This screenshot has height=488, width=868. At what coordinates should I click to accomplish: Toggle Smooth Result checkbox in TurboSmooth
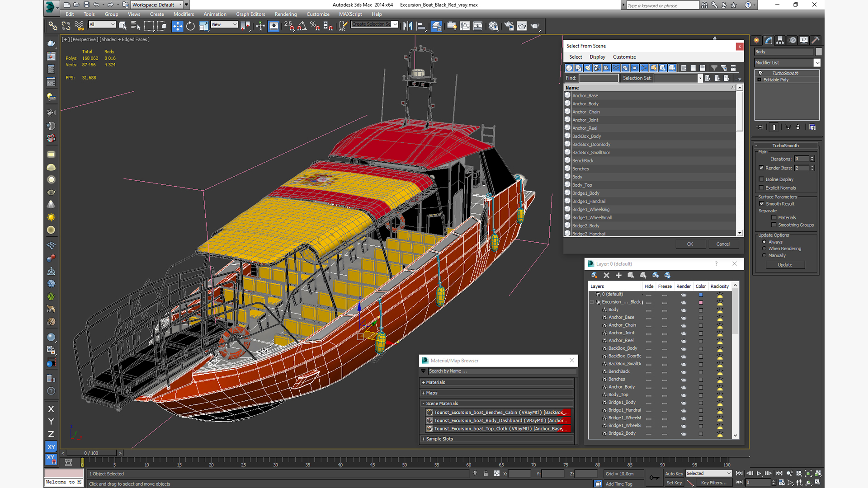[762, 203]
